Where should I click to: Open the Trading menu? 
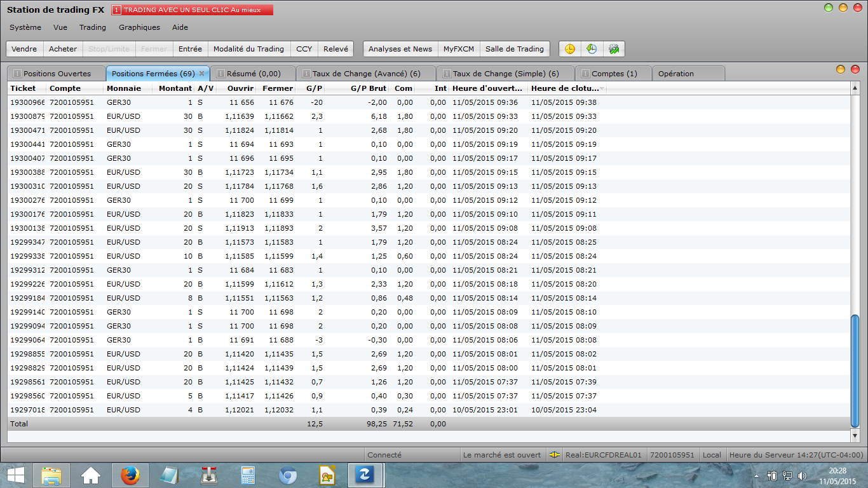click(x=93, y=27)
